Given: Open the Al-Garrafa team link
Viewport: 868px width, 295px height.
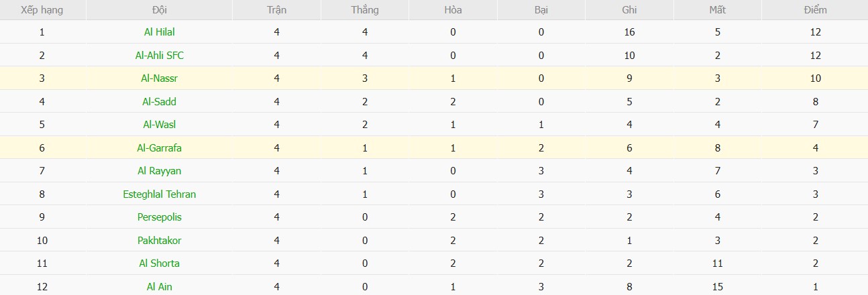Looking at the screenshot, I should (160, 147).
